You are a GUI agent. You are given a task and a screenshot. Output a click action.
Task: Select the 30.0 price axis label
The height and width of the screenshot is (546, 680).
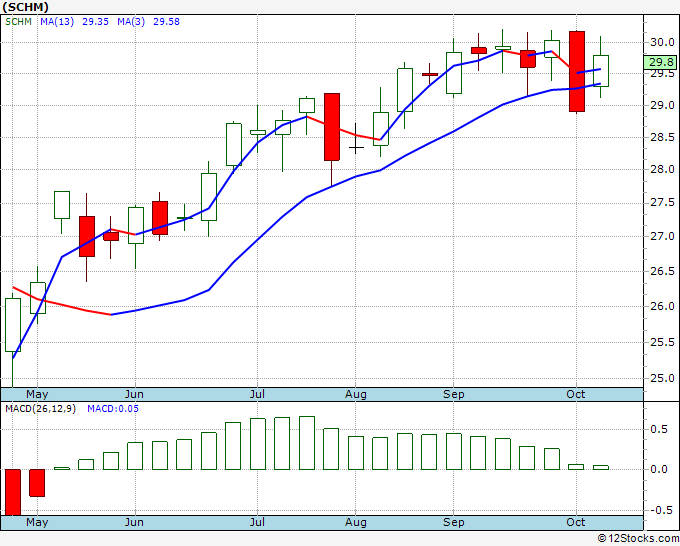click(x=662, y=42)
